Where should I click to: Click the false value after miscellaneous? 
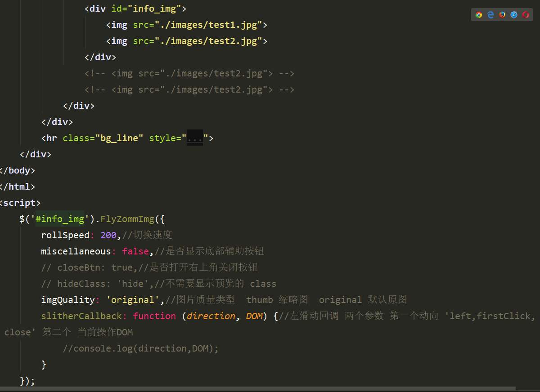click(x=135, y=251)
